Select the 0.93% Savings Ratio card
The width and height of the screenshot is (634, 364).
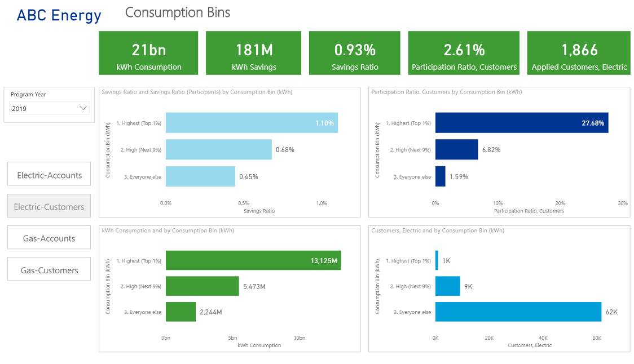pos(354,53)
